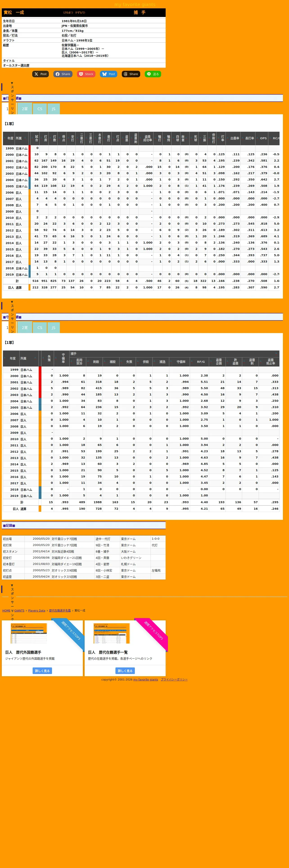Open the GIANTS breadcrumb link

tap(19, 611)
